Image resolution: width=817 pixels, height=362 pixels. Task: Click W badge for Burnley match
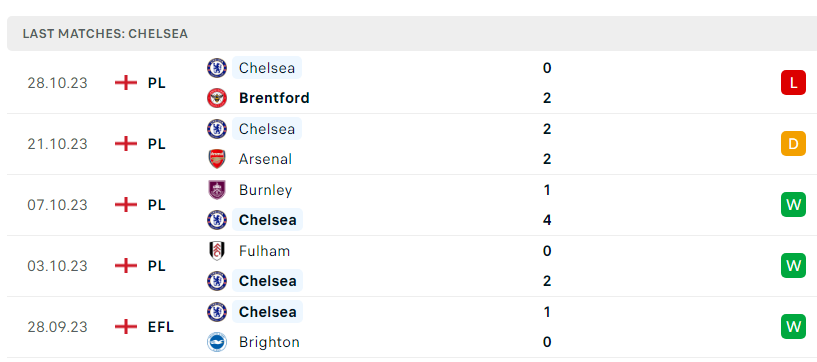pyautogui.click(x=793, y=205)
